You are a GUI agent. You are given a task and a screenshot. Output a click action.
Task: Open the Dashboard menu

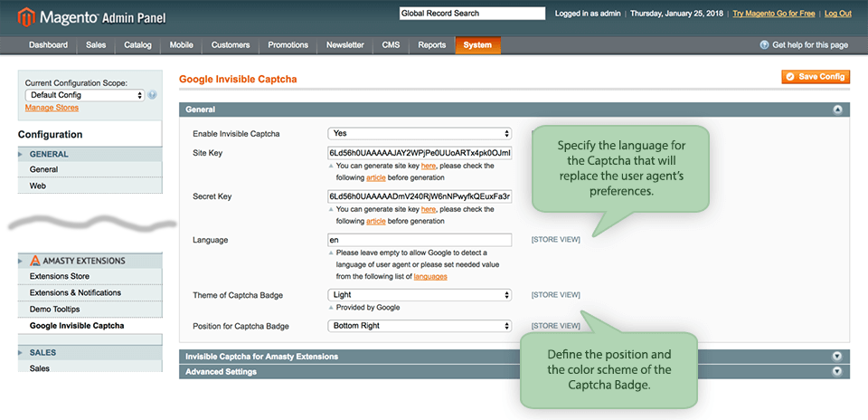49,45
